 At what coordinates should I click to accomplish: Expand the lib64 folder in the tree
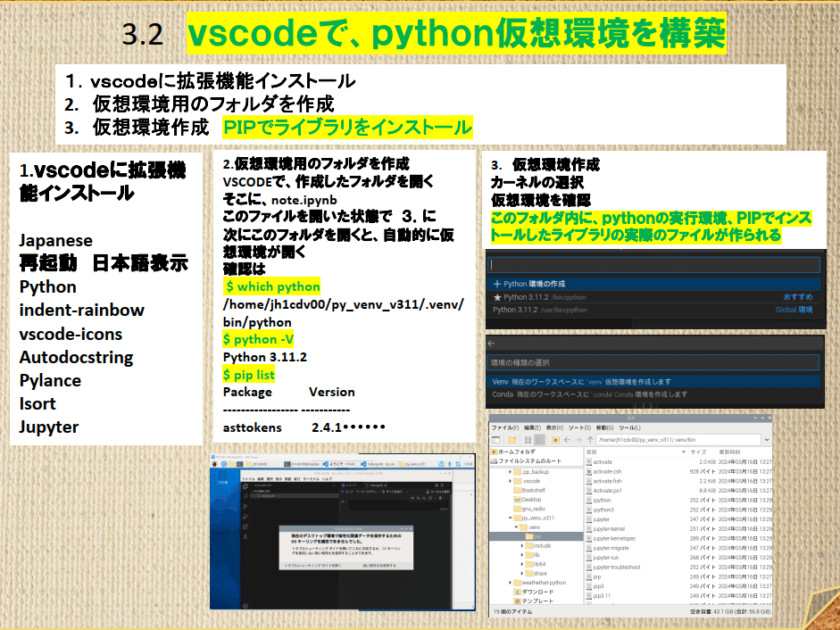[522, 564]
